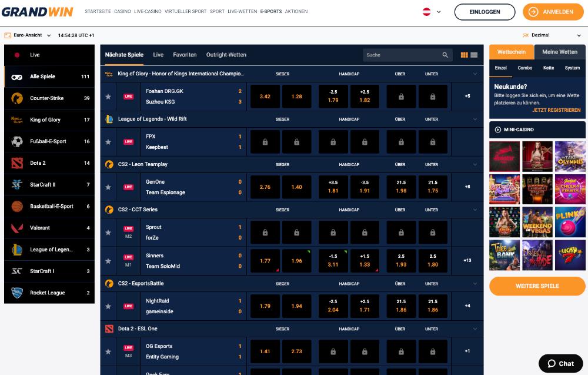Click the GrandWin logo
588x375 pixels.
[38, 12]
